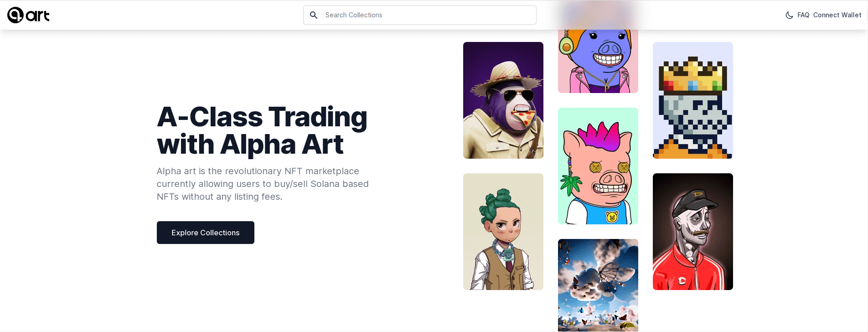Image resolution: width=868 pixels, height=332 pixels.
Task: Focus the Search Collections input field
Action: (x=420, y=15)
